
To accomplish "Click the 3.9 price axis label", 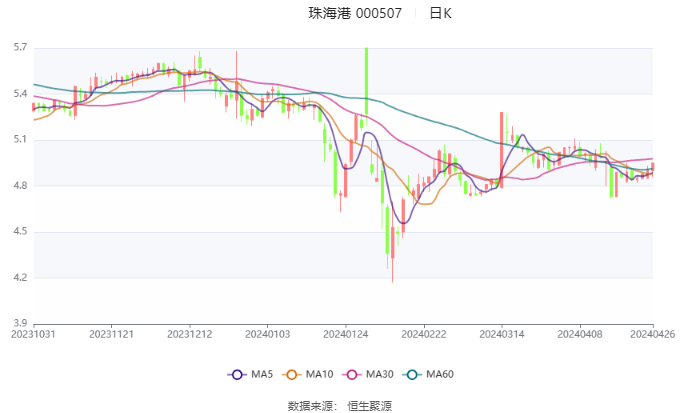I will point(20,323).
